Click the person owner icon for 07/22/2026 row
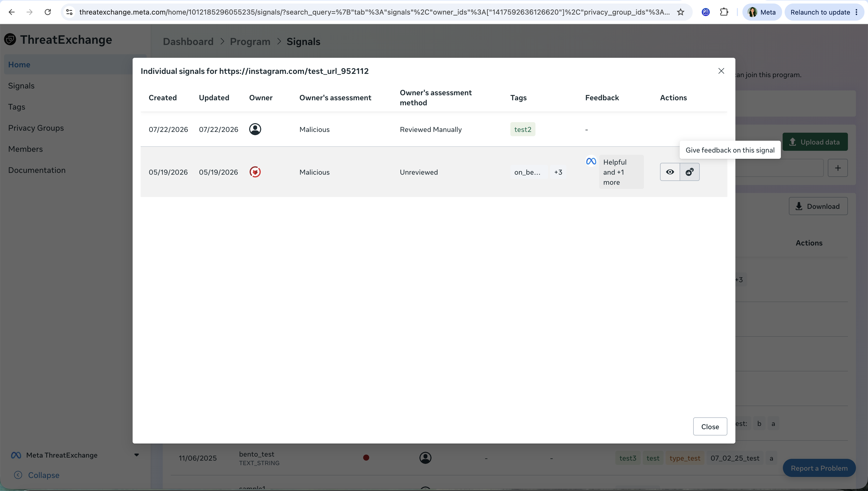Screen dimensions: 868x491 (x=255, y=129)
